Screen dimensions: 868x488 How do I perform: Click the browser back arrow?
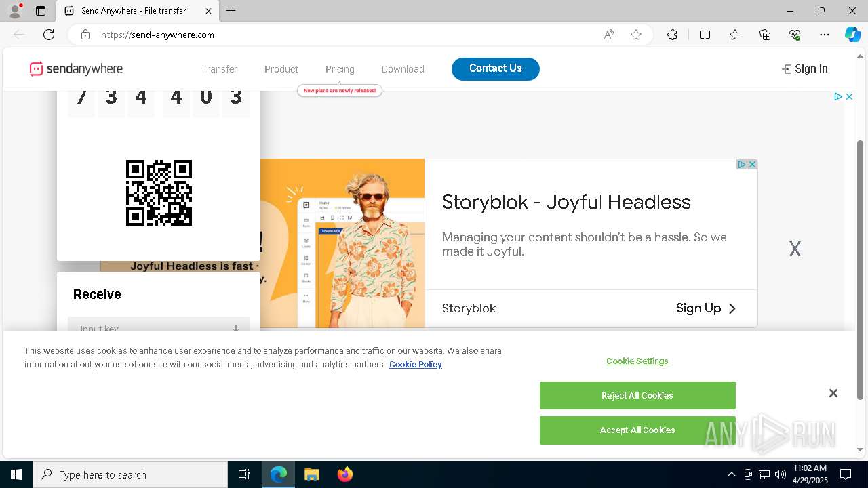pyautogui.click(x=19, y=35)
